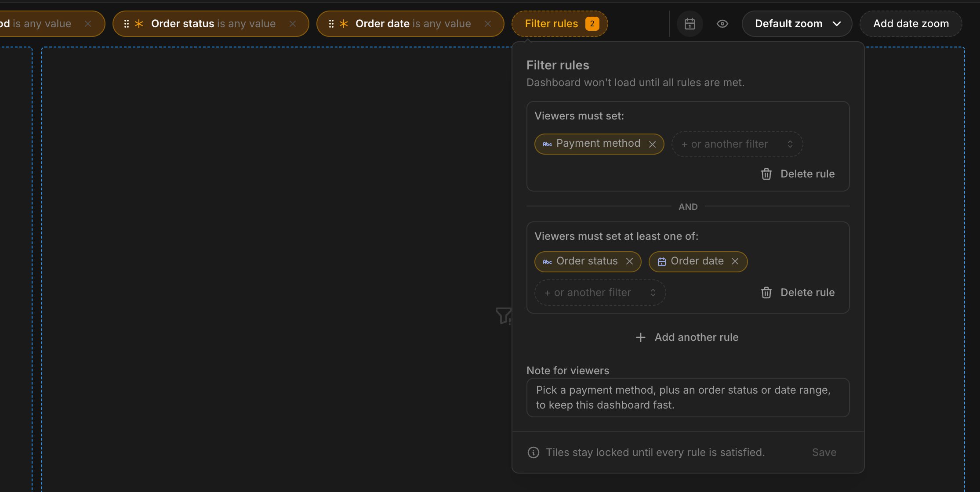Open the Filter rules popover button
This screenshot has height=492, width=980.
coord(559,24)
